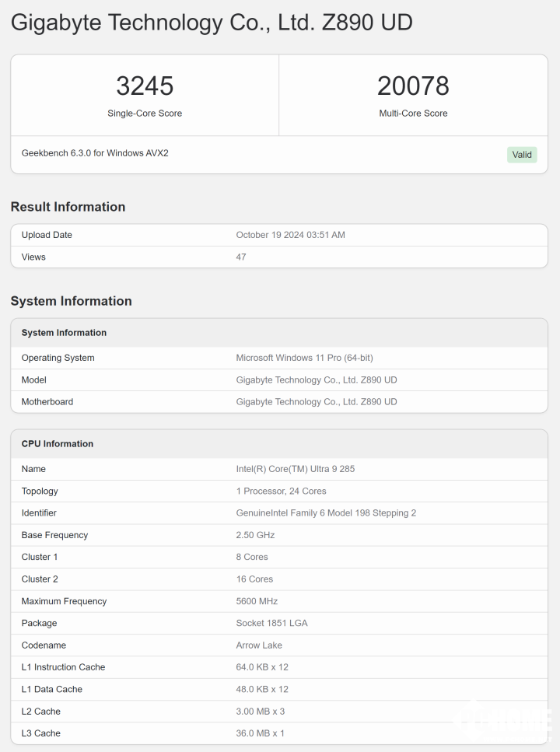Click the Codename value Arrow Lake
The width and height of the screenshot is (560, 752).
[x=259, y=645]
